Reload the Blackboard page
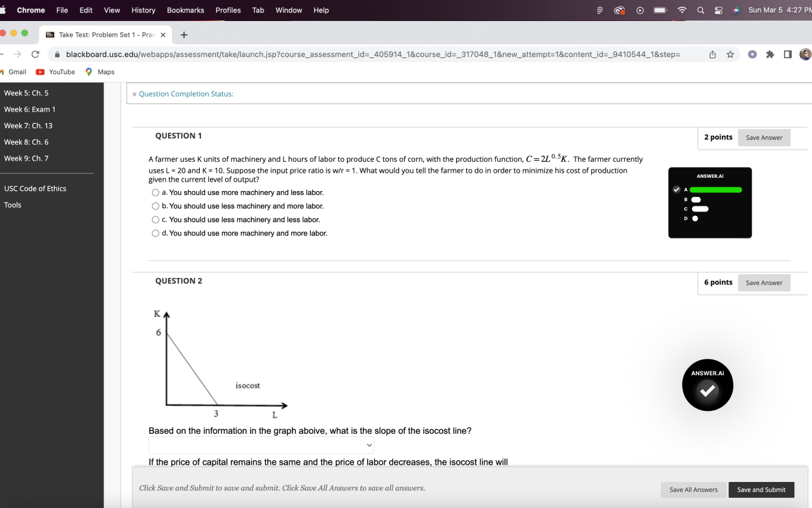 click(x=36, y=55)
